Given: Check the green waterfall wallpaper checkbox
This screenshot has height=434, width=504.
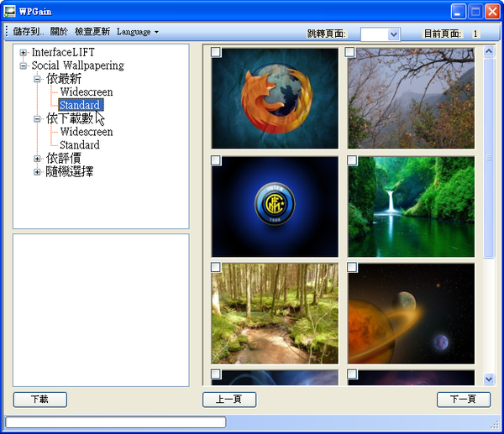Looking at the screenshot, I should pyautogui.click(x=352, y=160).
